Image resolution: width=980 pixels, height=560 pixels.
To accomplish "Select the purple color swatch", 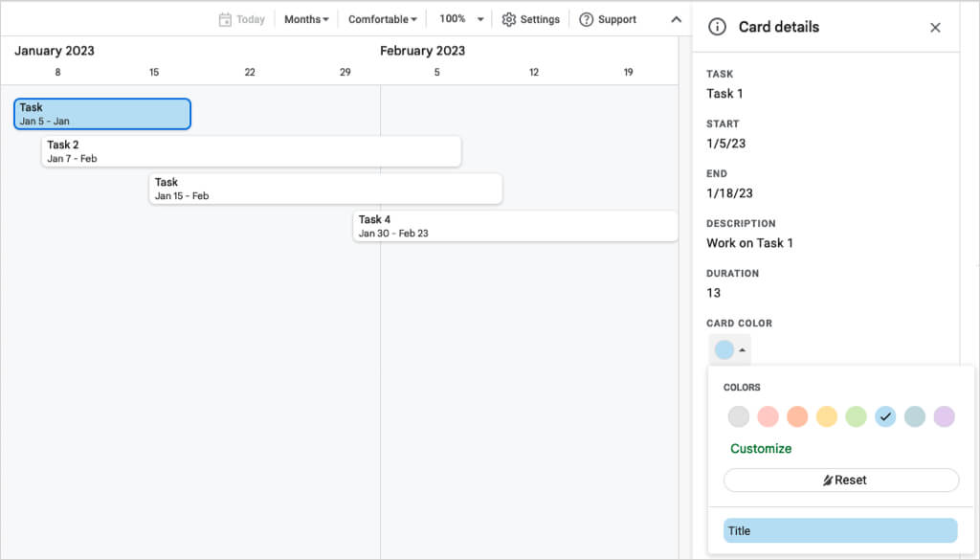I will 944,416.
